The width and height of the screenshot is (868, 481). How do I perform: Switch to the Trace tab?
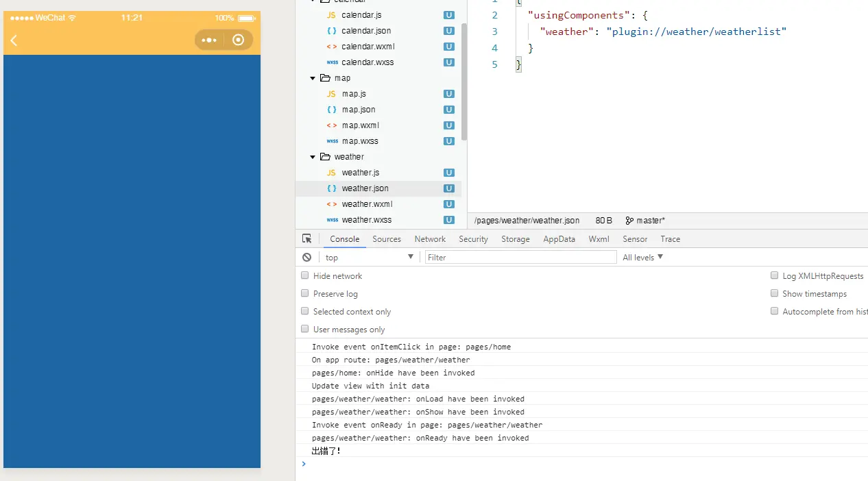coord(671,239)
